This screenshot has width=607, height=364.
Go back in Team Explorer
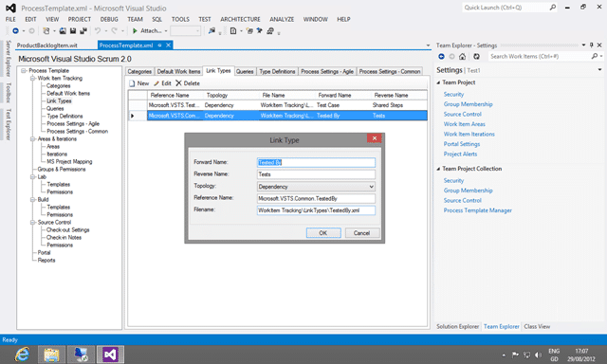click(441, 57)
